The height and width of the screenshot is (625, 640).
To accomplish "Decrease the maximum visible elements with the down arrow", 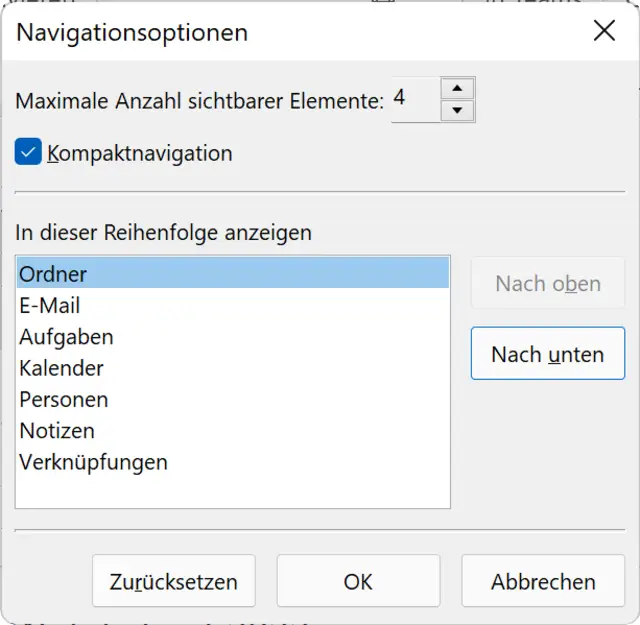I will 457,111.
